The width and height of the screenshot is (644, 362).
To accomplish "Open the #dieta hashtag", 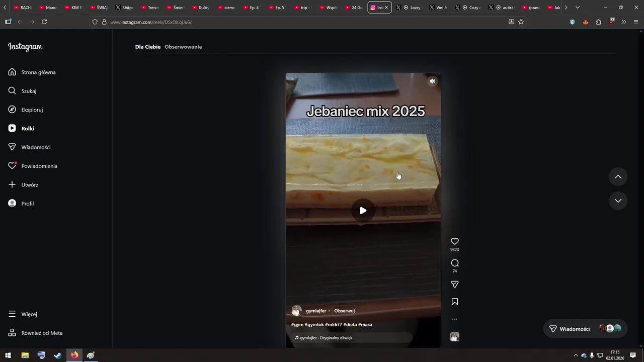I will [350, 325].
